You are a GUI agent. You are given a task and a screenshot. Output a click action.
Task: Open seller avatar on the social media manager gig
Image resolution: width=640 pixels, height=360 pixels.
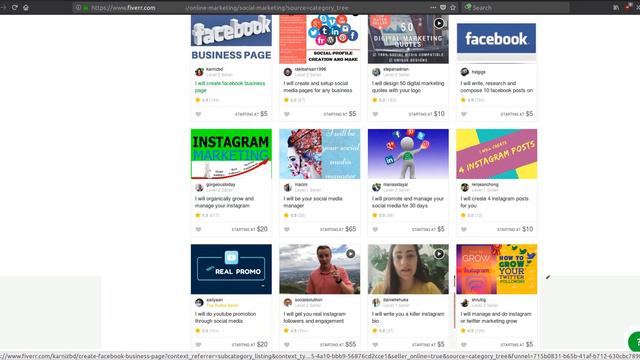pos(288,187)
